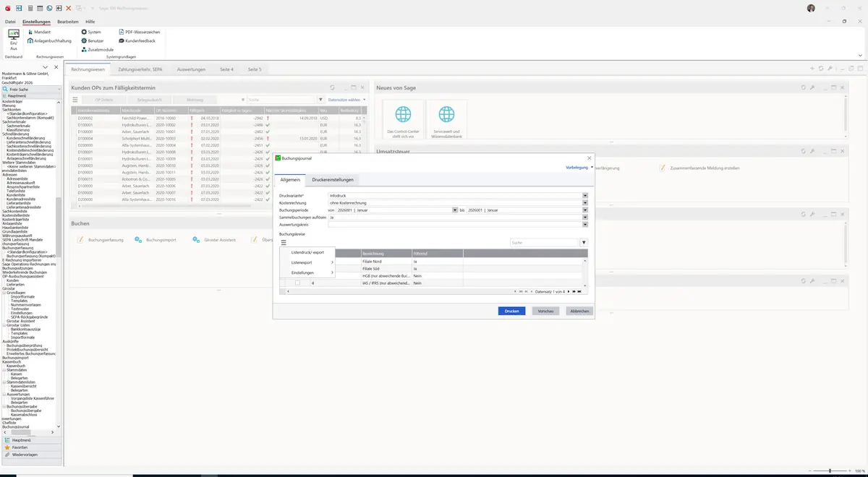Tick the checkbox for Buchungskreis row 4
868x477 pixels.
tap(297, 283)
